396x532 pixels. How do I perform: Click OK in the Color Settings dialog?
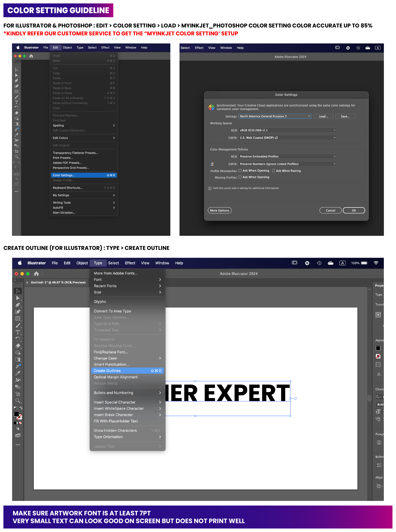354,210
